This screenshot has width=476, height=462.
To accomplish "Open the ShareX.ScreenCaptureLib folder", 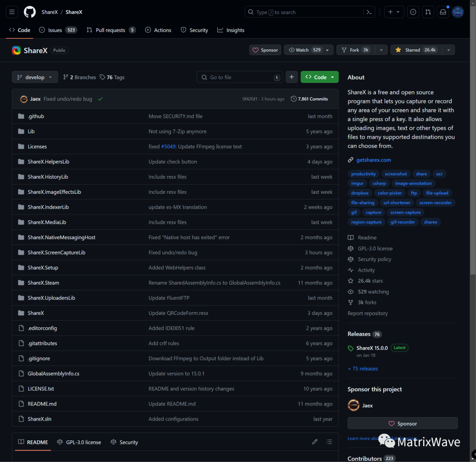I will pyautogui.click(x=56, y=252).
